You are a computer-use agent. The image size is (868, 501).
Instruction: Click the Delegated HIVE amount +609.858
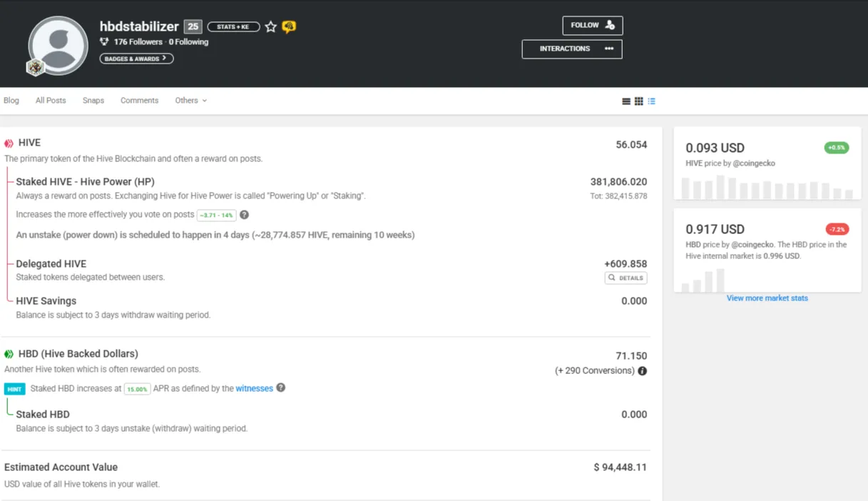(626, 264)
